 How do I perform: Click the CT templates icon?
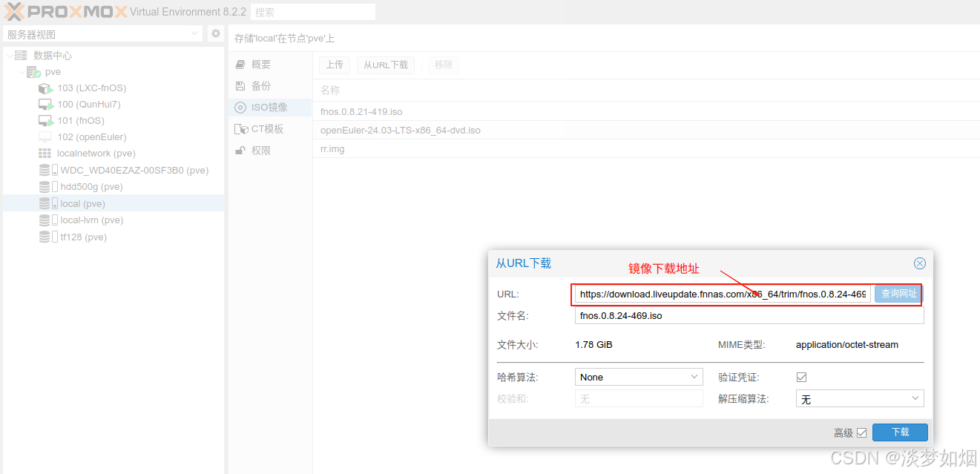tap(241, 129)
